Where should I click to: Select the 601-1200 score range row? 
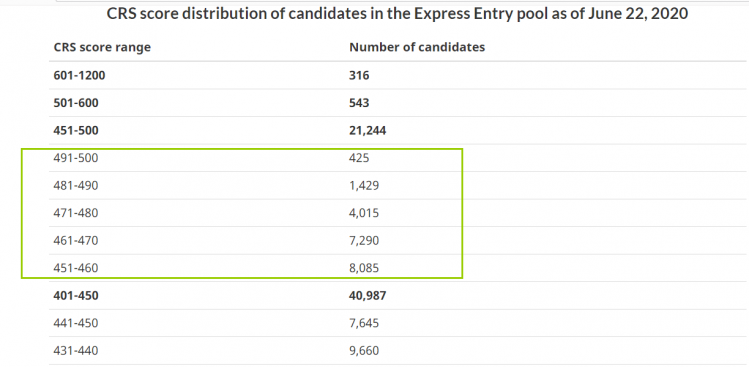[x=397, y=76]
